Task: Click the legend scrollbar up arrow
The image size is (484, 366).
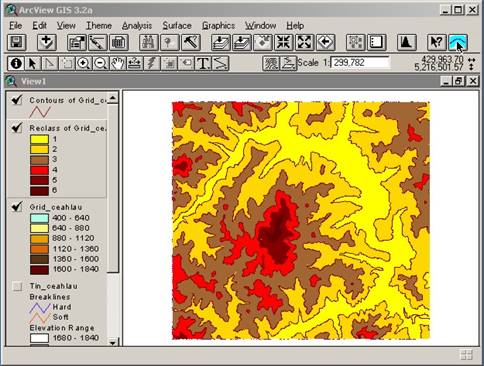Action: (x=113, y=98)
